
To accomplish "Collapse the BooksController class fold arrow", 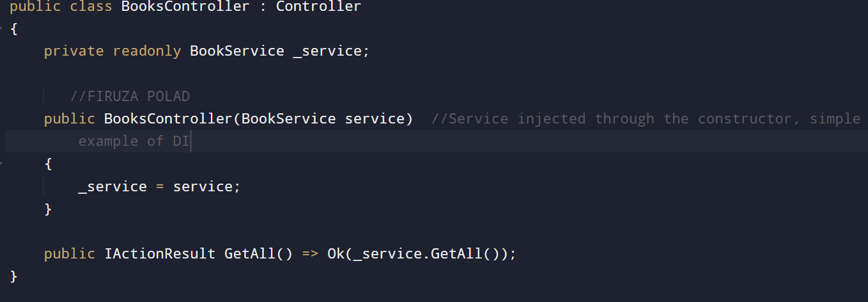I will (x=2, y=29).
